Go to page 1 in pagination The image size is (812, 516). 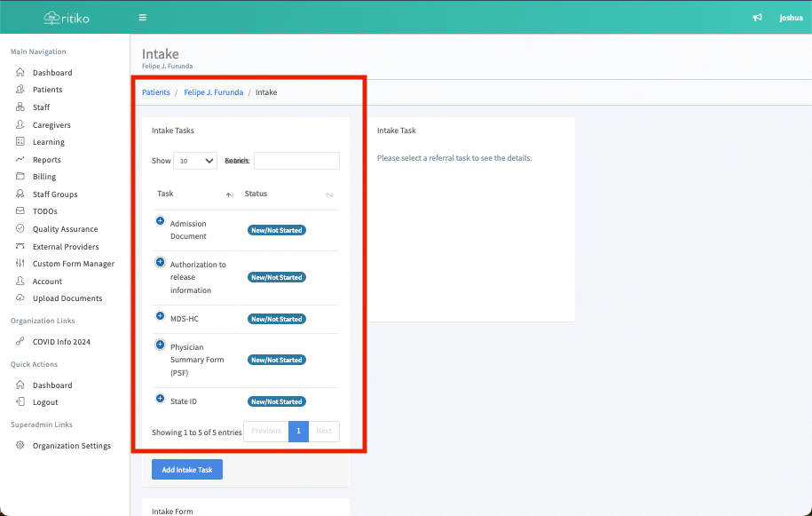tap(298, 431)
